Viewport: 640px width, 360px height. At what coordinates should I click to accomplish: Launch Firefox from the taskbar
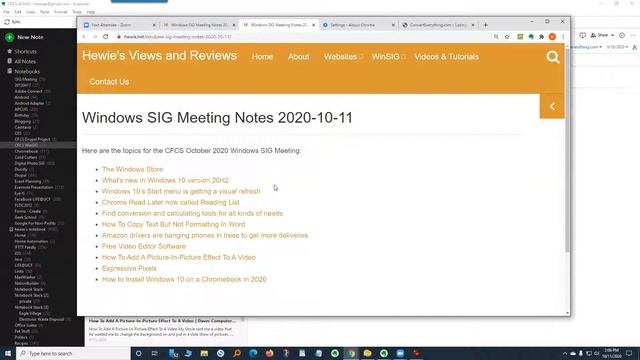(269, 353)
